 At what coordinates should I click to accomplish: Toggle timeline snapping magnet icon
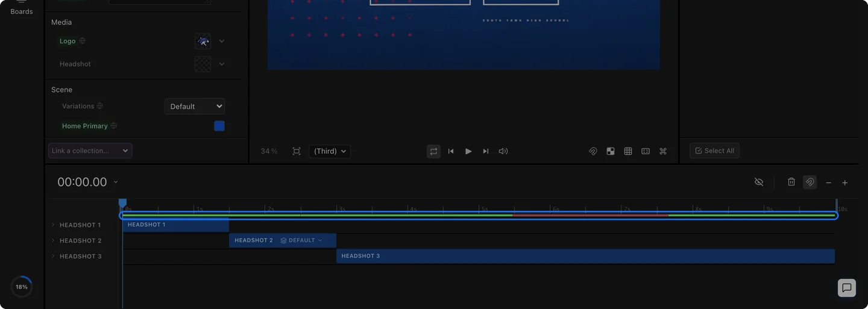pyautogui.click(x=810, y=182)
